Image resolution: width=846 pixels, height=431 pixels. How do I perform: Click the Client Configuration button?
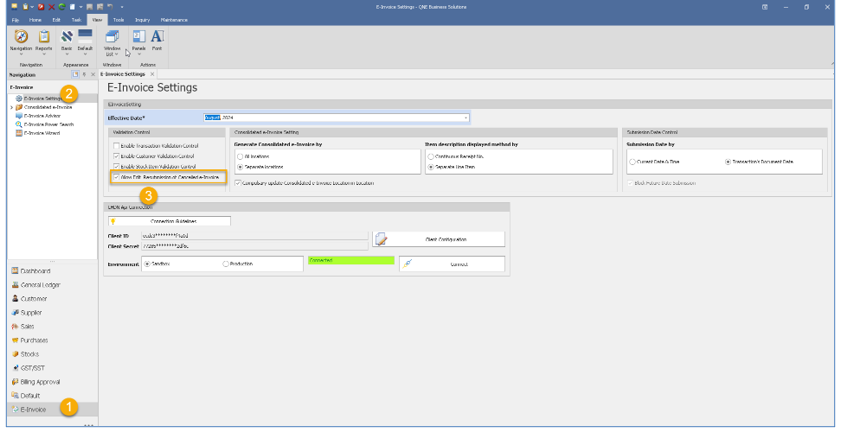point(439,239)
